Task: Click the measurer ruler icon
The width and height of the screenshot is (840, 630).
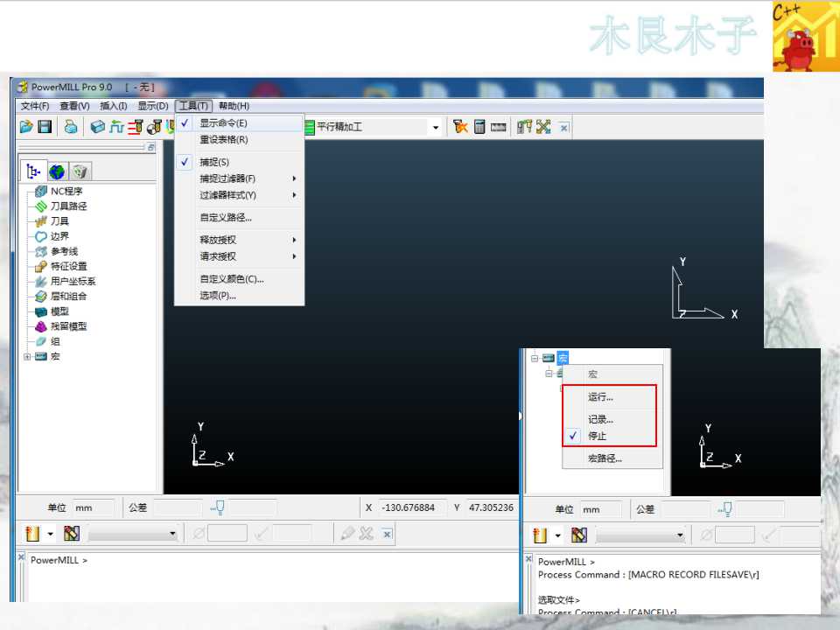Action: tap(498, 128)
